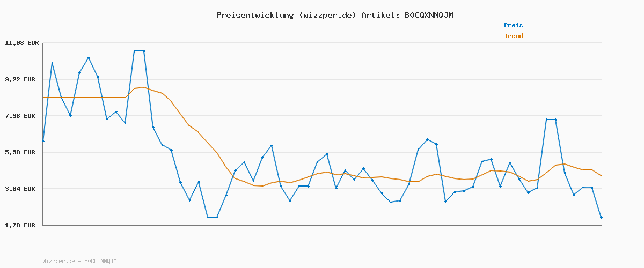Image resolution: width=644 pixels, height=268 pixels.
Task: Click the wizzper.de text in the chart title
Action: click(x=327, y=15)
